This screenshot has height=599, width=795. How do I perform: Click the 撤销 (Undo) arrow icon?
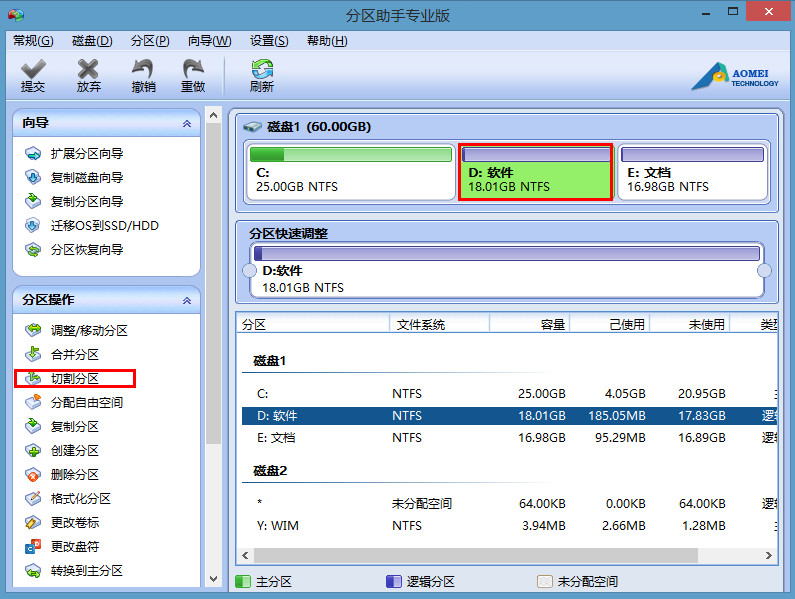143,69
